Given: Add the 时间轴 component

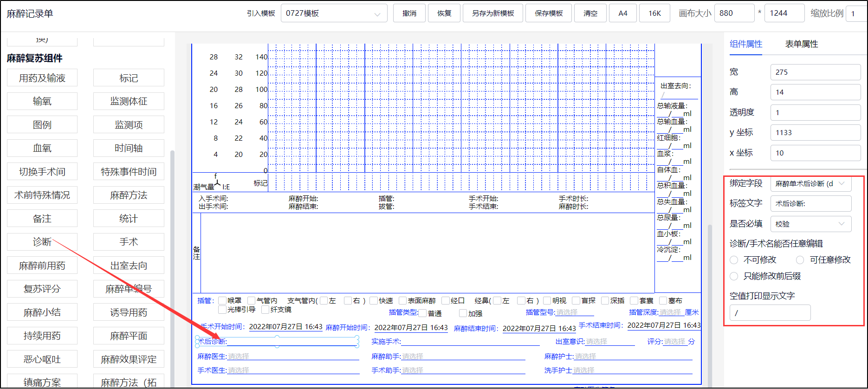Looking at the screenshot, I should (x=129, y=148).
